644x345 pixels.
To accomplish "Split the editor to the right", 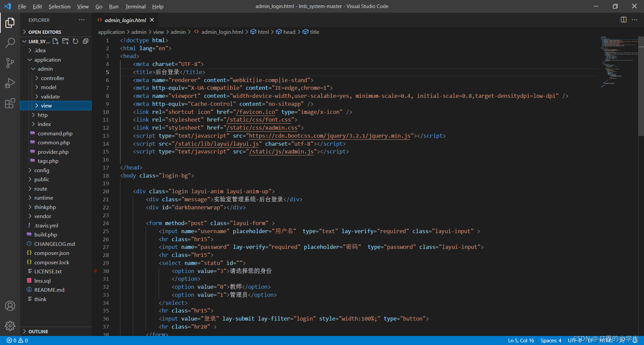I will [x=624, y=20].
